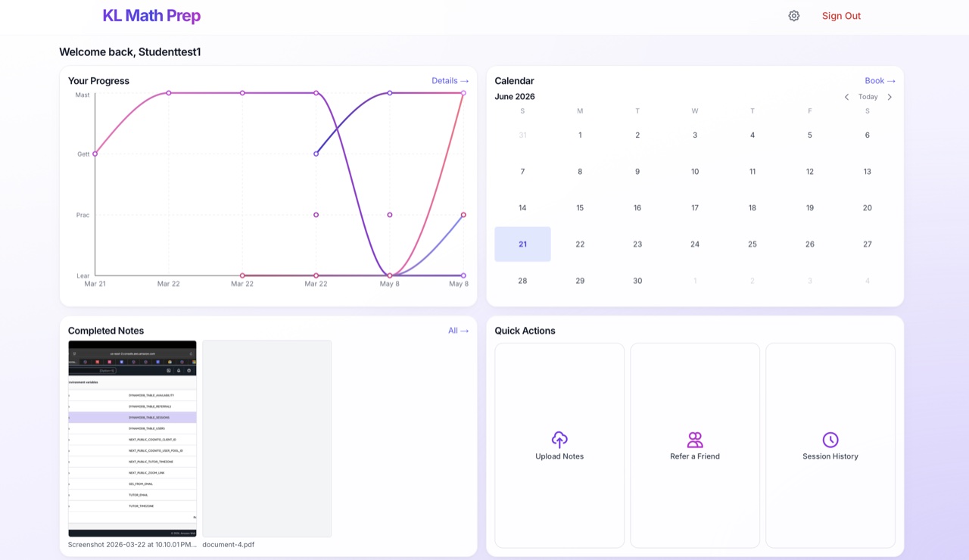The image size is (969, 560).
Task: Select June 4 on the calendar
Action: [x=752, y=135]
